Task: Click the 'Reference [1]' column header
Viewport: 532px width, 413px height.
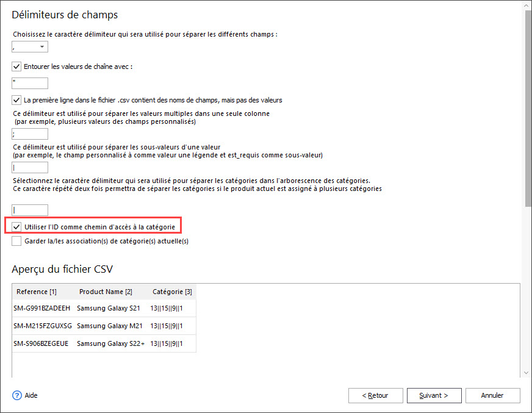Action: click(37, 292)
